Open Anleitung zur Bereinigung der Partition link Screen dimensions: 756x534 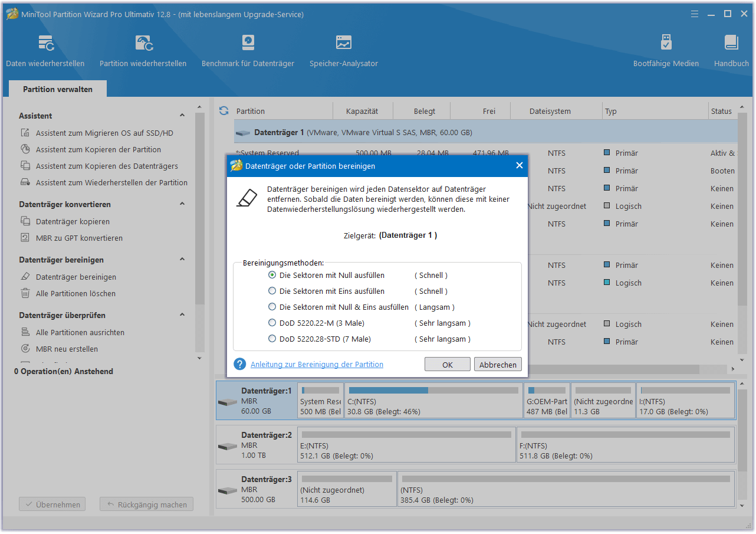click(317, 365)
